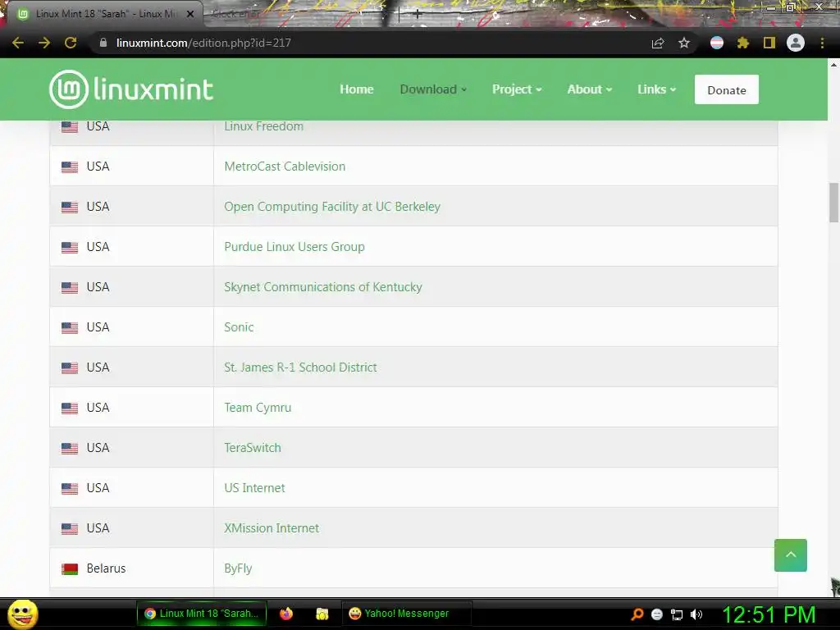Go forward in browser history
This screenshot has height=630, width=840.
click(x=44, y=43)
